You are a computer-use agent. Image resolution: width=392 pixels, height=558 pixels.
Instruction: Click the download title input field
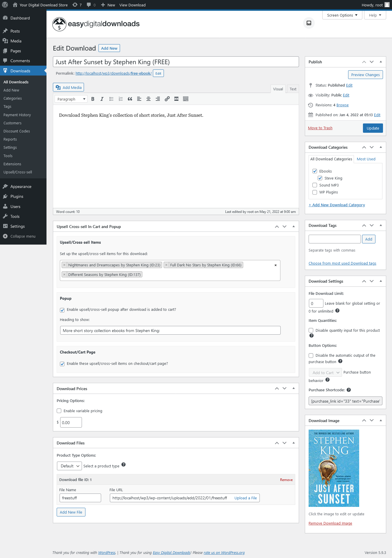(x=176, y=62)
